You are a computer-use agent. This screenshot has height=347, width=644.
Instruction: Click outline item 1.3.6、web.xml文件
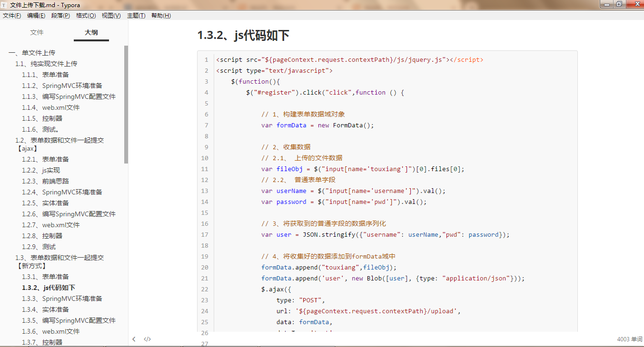(x=51, y=331)
